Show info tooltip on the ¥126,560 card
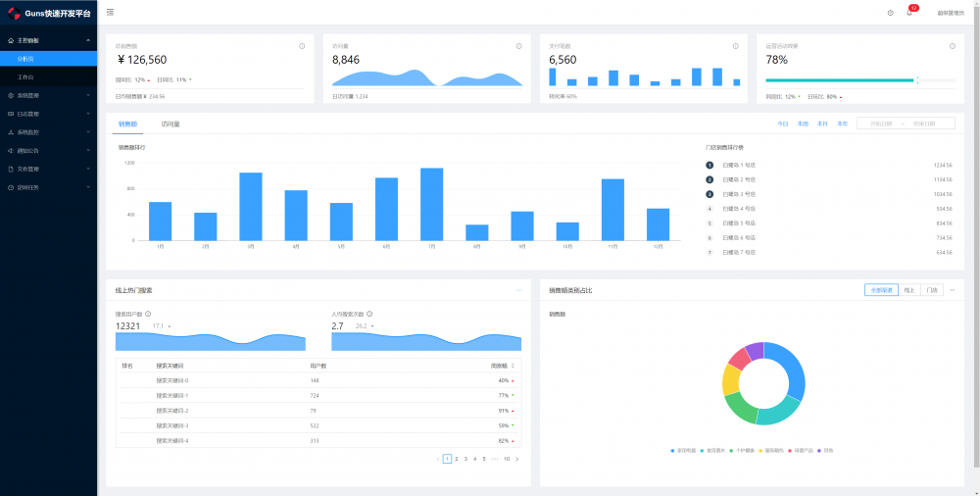The image size is (980, 496). coord(302,46)
